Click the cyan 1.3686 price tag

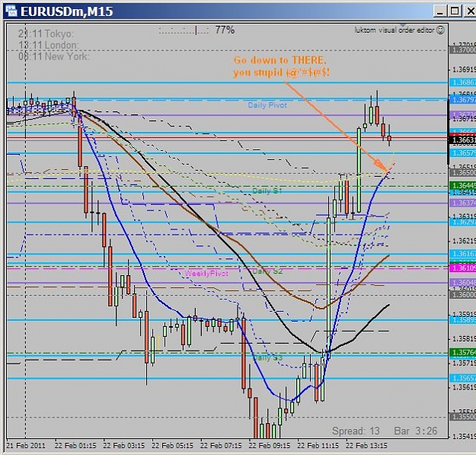[462, 82]
